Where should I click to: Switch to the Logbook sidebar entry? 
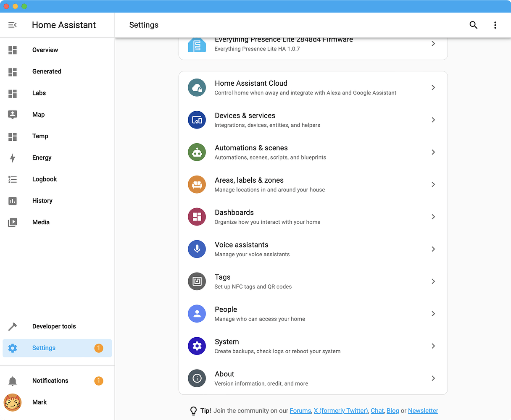coord(45,179)
